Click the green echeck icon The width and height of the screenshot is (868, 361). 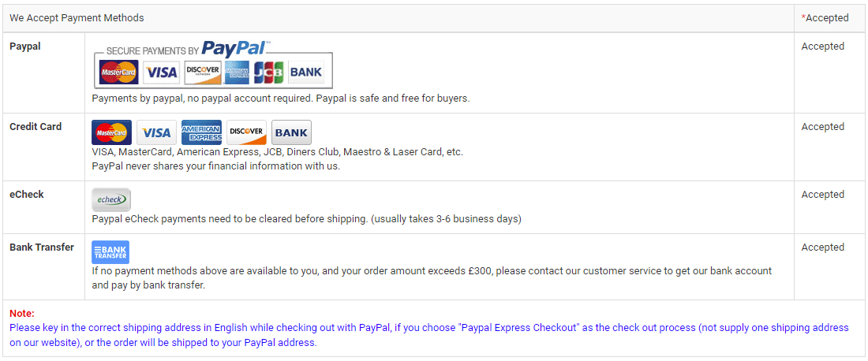[x=110, y=199]
